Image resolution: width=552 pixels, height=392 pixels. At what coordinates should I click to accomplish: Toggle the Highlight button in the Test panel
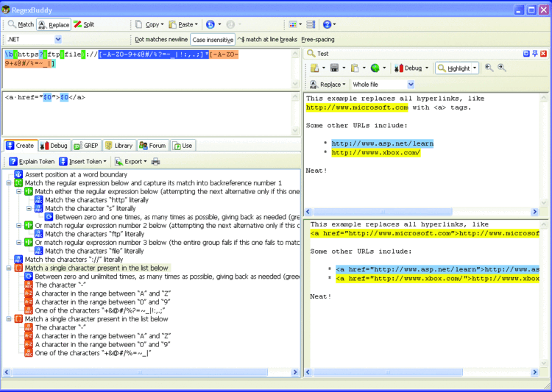tap(454, 68)
